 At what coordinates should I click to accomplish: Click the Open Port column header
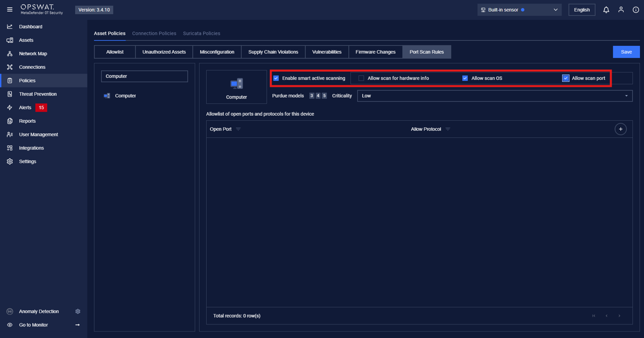point(220,129)
